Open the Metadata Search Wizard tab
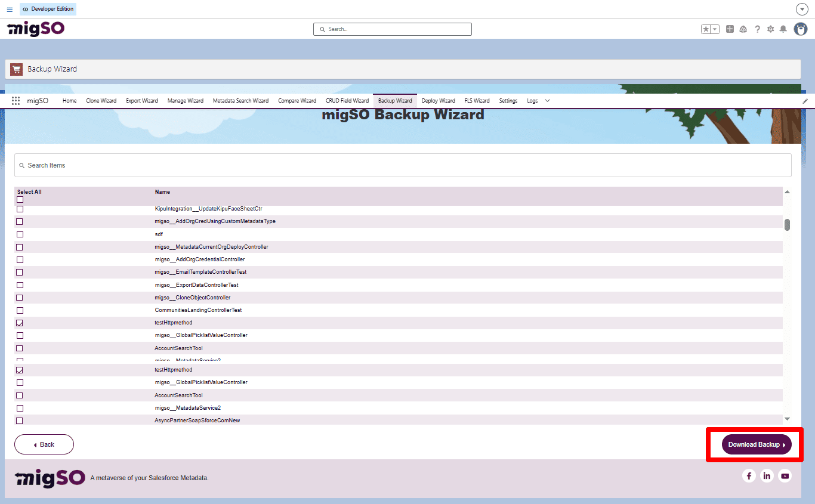Image resolution: width=815 pixels, height=504 pixels. click(x=240, y=101)
